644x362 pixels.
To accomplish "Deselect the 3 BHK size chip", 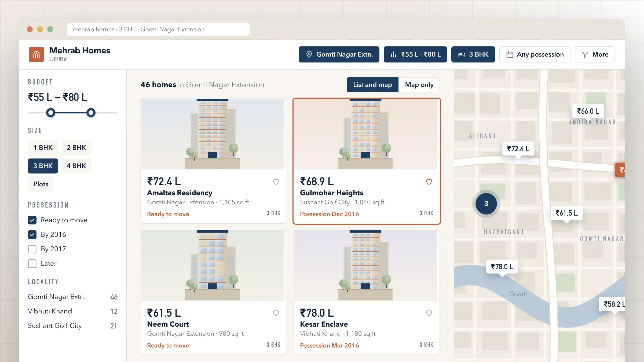I will 43,166.
